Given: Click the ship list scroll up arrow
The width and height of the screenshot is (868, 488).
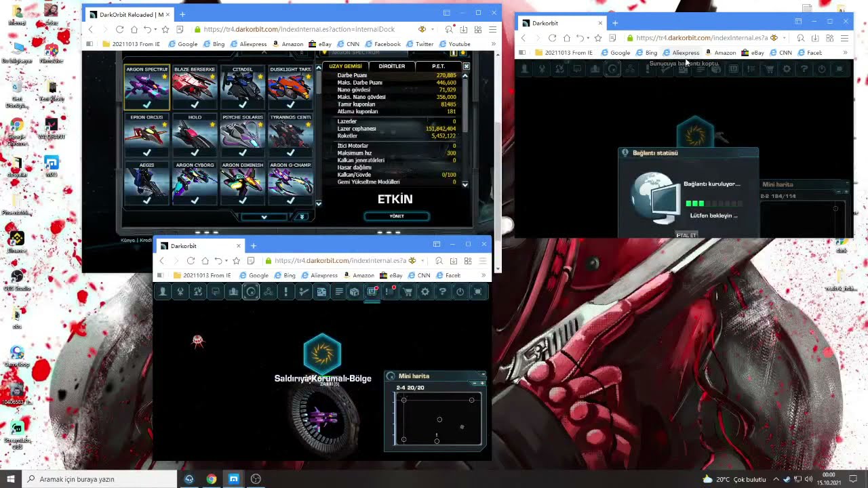Looking at the screenshot, I should [318, 68].
